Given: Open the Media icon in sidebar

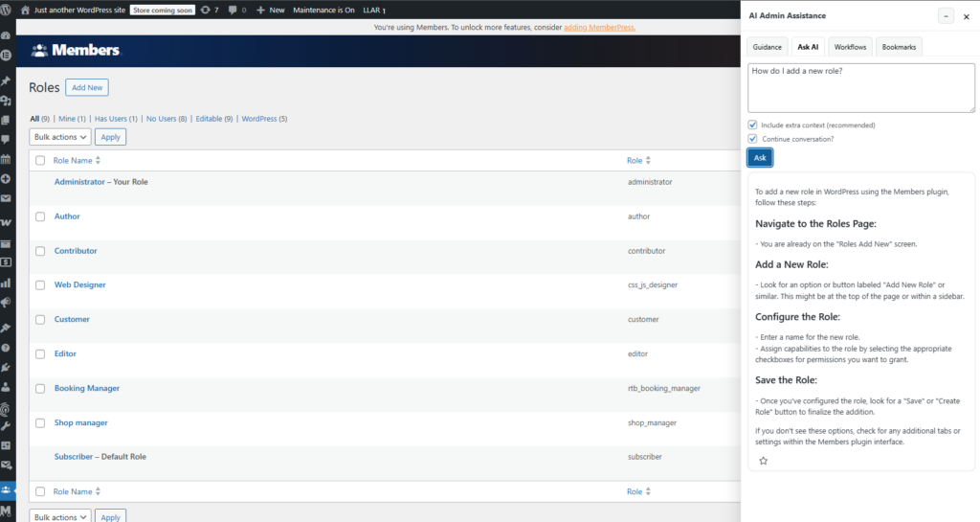Looking at the screenshot, I should (x=6, y=100).
